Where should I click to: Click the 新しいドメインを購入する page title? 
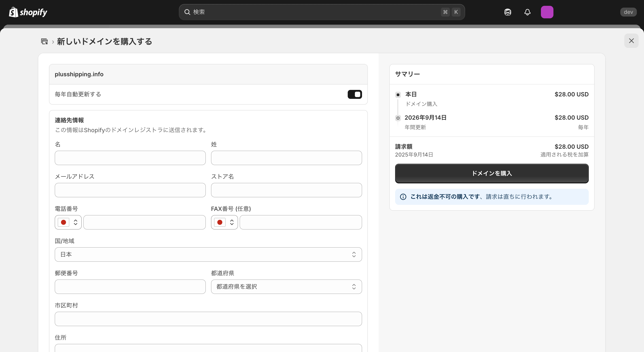(x=104, y=42)
